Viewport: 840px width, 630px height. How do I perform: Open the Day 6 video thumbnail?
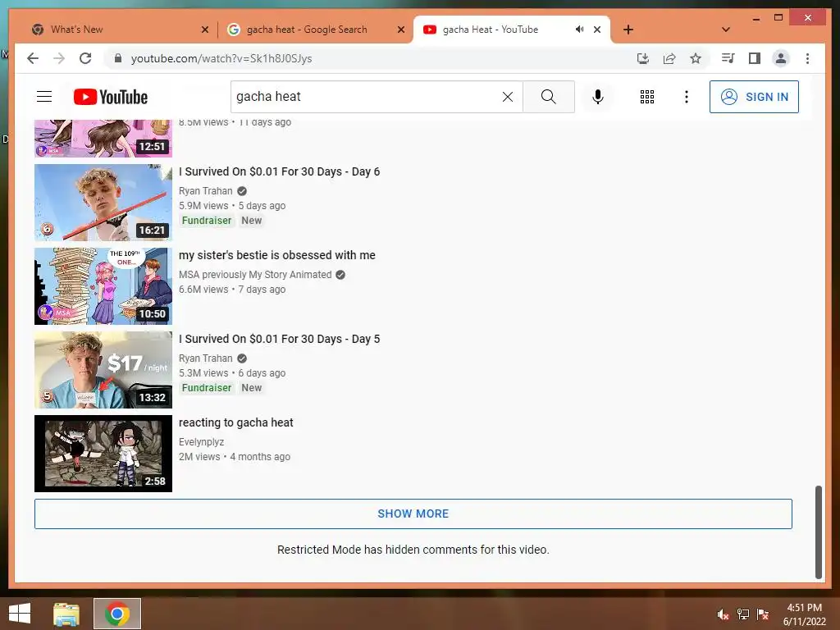point(103,203)
